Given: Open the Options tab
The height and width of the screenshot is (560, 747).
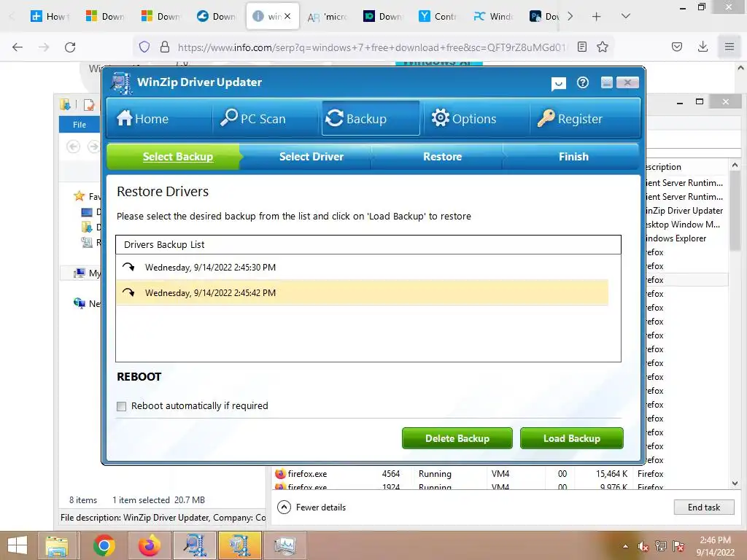Looking at the screenshot, I should point(464,118).
